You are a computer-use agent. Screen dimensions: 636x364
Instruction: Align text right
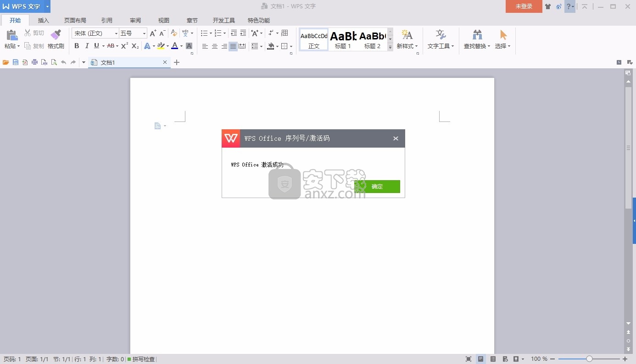tap(224, 46)
